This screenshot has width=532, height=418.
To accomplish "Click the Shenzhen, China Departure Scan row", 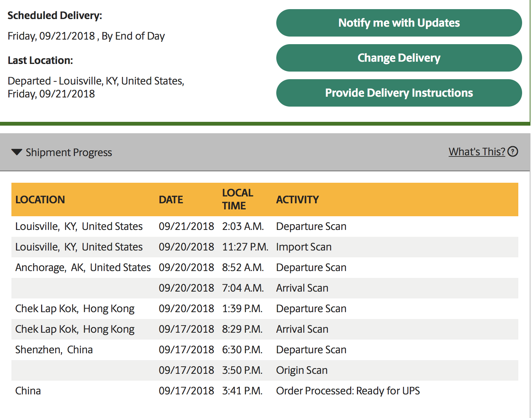I will coord(265,350).
